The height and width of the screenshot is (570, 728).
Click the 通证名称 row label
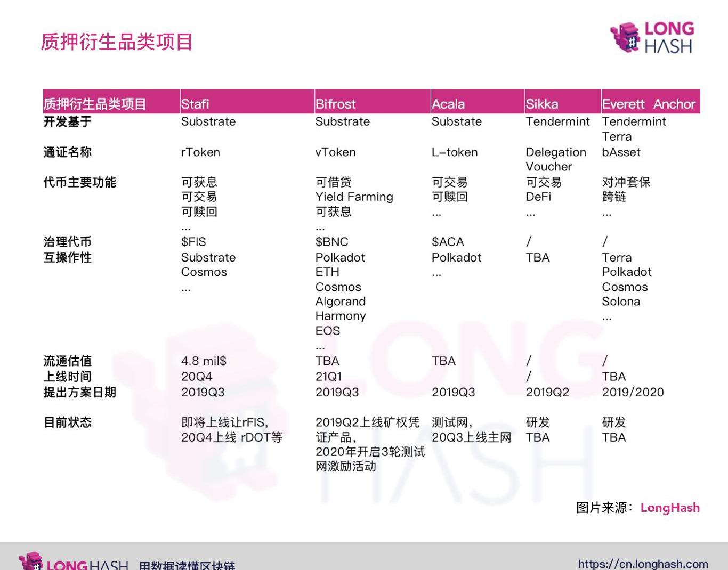pos(67,152)
